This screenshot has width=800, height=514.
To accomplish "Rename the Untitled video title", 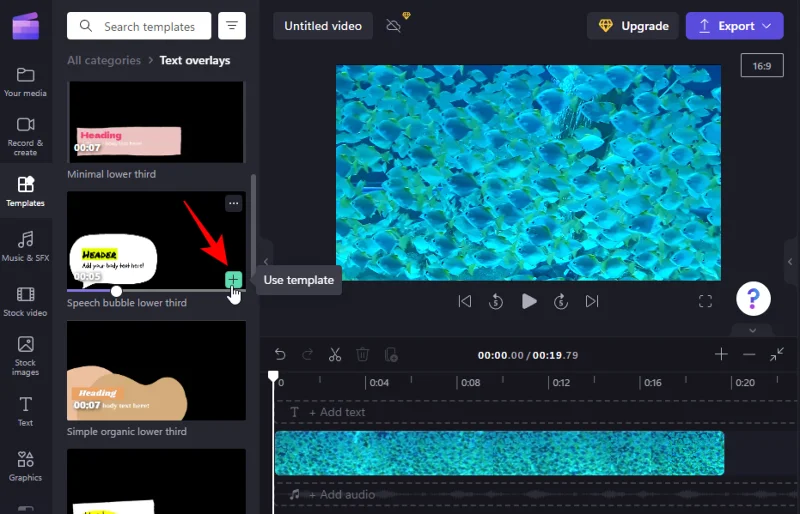I will 323,26.
